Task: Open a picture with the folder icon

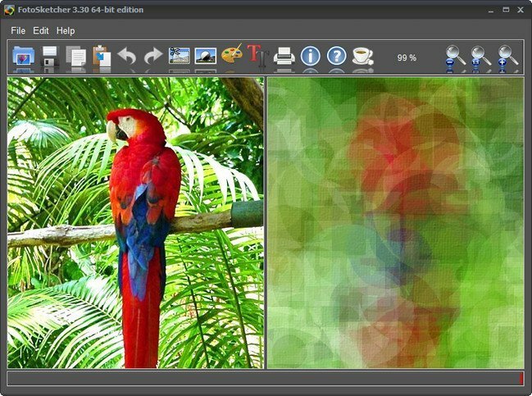Action: 24,57
